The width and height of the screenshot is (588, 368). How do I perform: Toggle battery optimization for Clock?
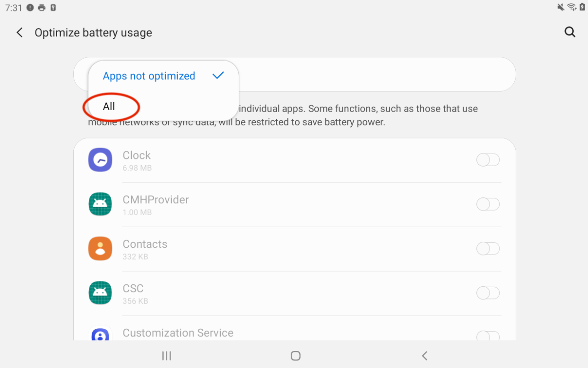488,160
